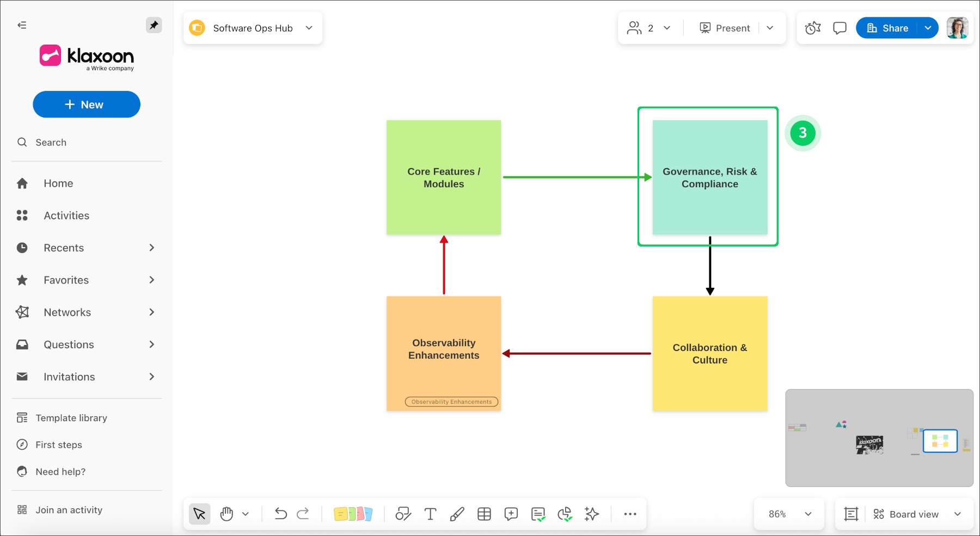The width and height of the screenshot is (980, 536).
Task: Click the blue New button
Action: 87,104
